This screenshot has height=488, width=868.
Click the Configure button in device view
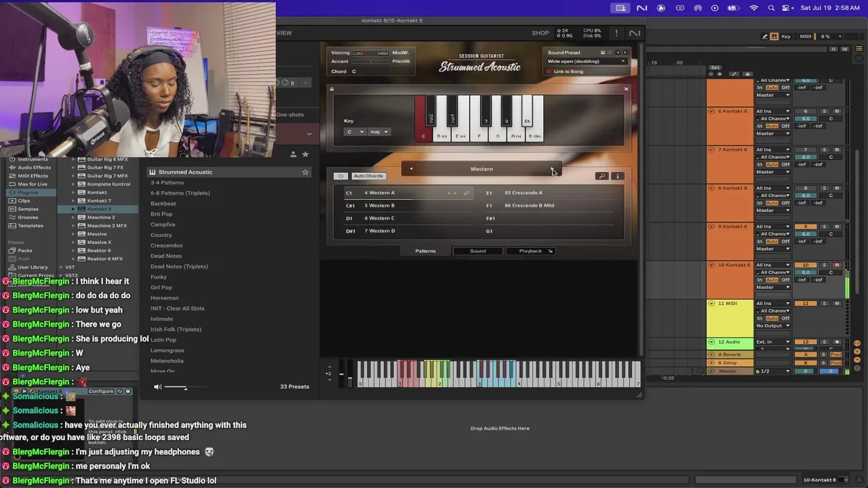tap(100, 391)
